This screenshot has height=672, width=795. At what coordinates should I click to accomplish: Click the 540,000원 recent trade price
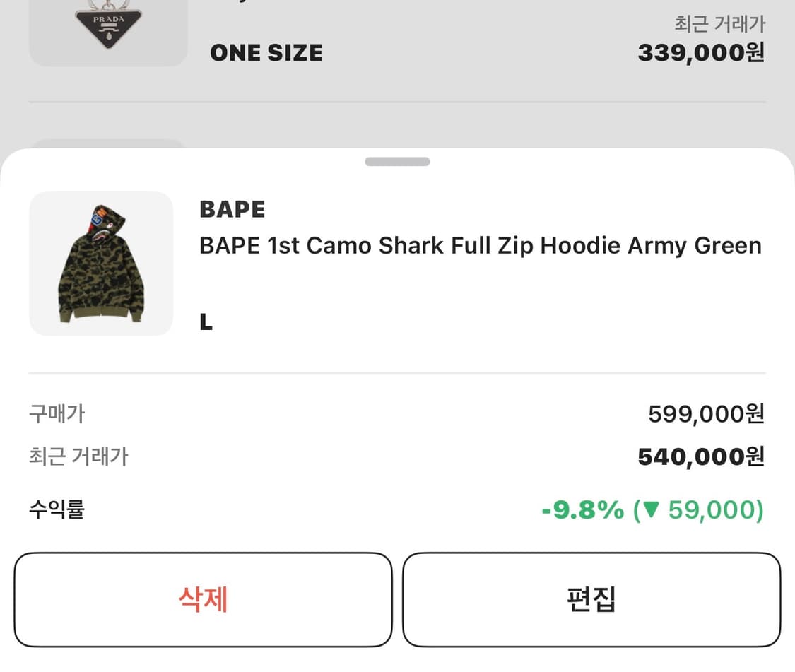coord(701,457)
